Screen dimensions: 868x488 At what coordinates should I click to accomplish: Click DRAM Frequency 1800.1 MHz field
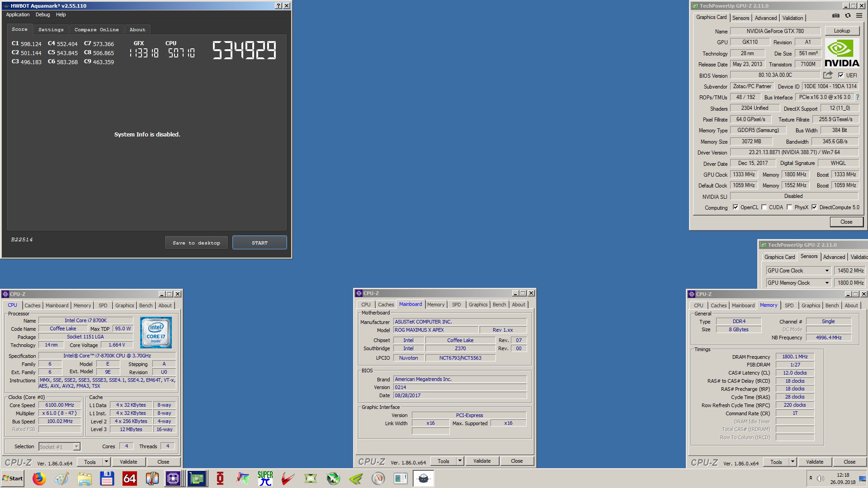point(795,357)
